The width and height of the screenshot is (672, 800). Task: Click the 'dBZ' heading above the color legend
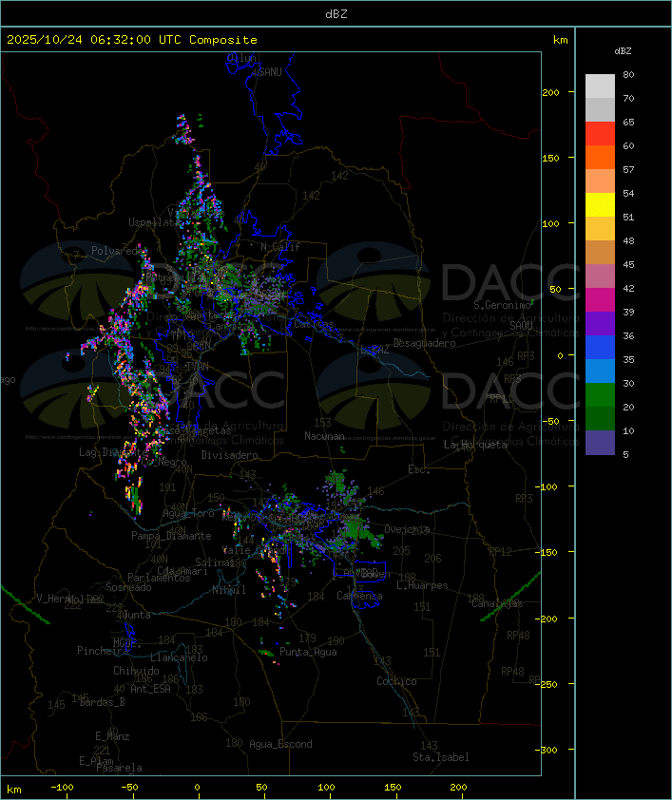pos(623,51)
